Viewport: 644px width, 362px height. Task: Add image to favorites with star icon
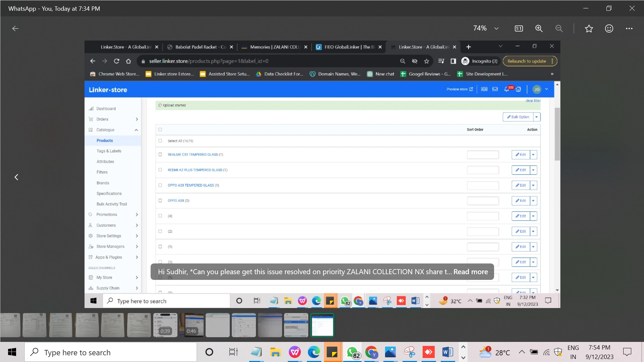[589, 28]
